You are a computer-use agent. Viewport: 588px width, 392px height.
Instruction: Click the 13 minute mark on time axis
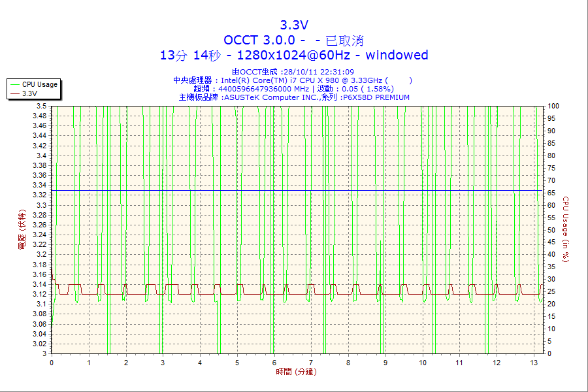(534, 363)
